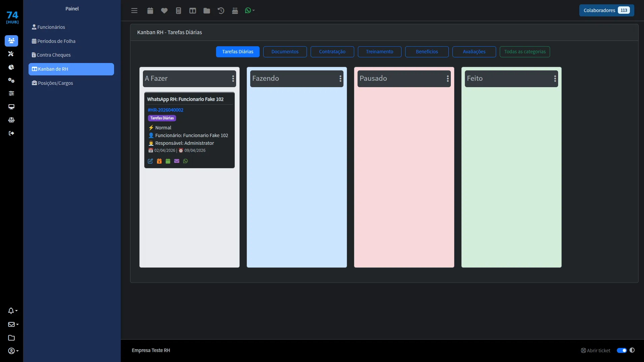Open the pie chart sidebar icon

coord(11,67)
